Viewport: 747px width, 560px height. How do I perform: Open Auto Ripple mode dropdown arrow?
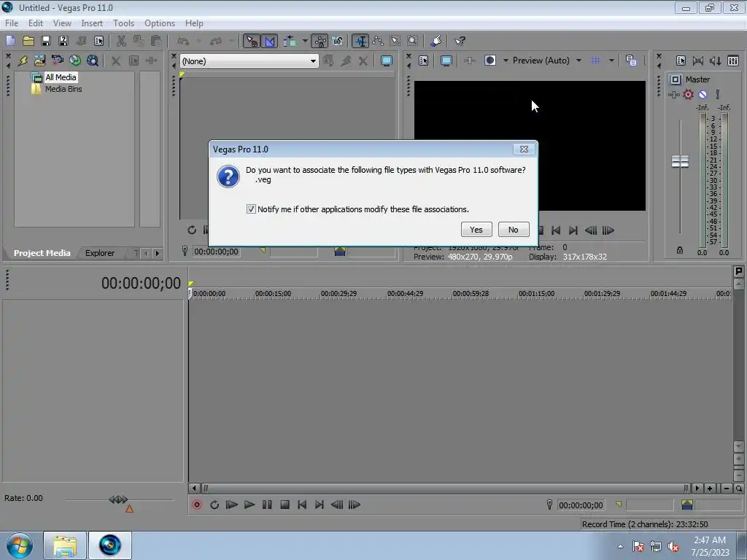[x=304, y=41]
